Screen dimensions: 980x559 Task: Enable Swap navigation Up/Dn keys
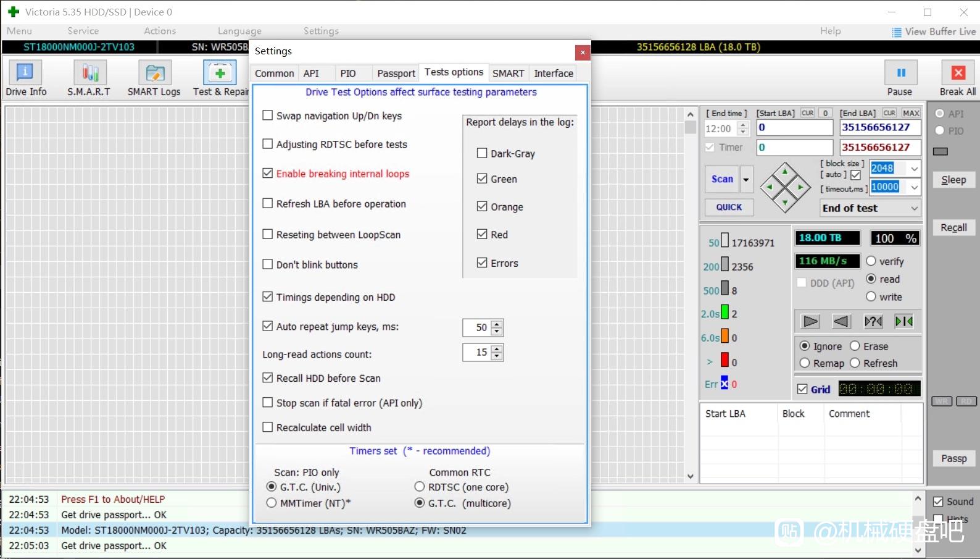pos(268,116)
